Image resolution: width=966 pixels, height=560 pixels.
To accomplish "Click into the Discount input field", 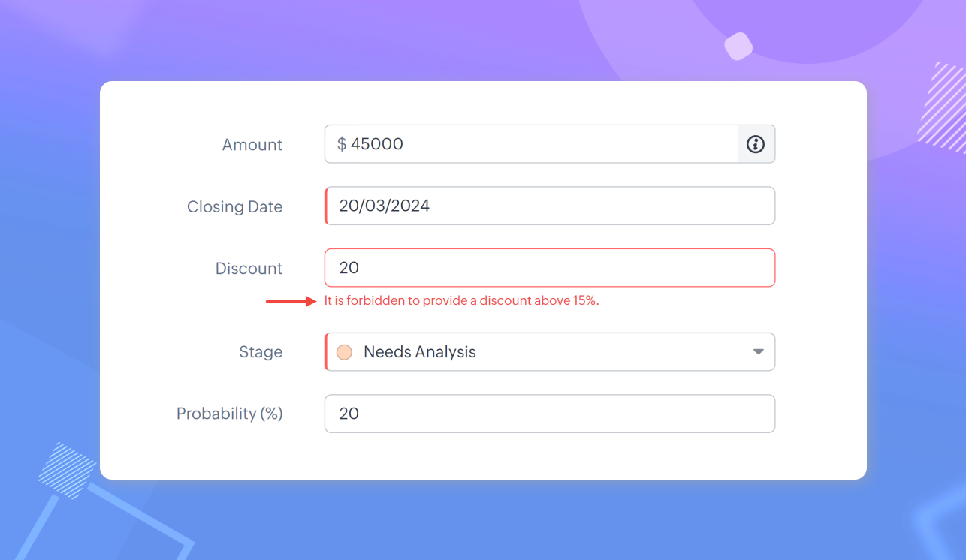I will click(548, 268).
